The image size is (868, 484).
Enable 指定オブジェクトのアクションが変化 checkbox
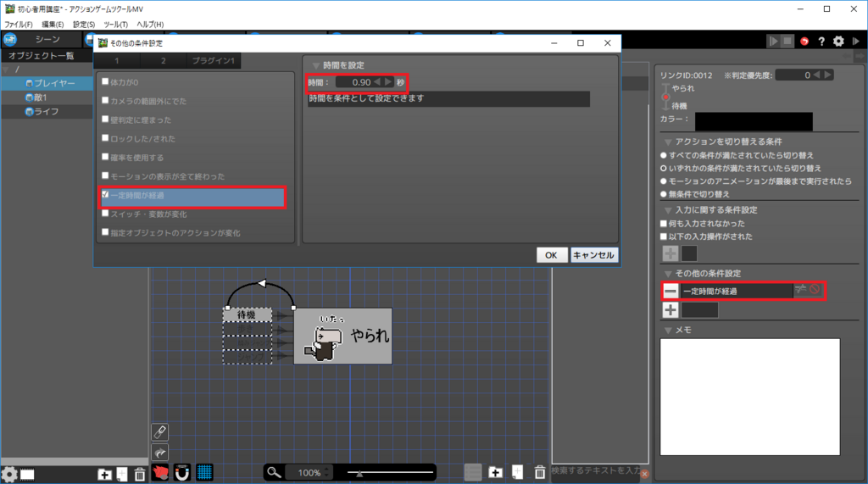(105, 232)
